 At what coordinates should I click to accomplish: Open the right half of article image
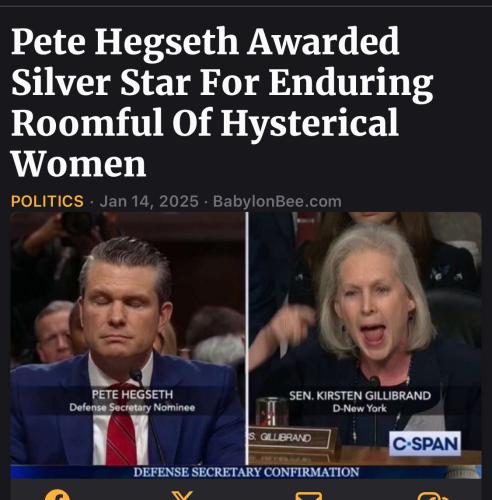(365, 338)
